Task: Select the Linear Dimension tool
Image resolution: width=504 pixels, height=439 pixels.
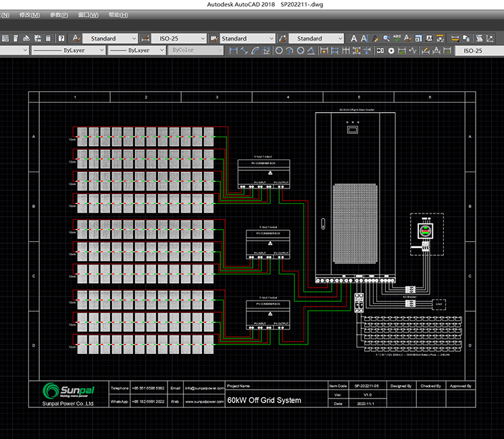Action: point(234,51)
